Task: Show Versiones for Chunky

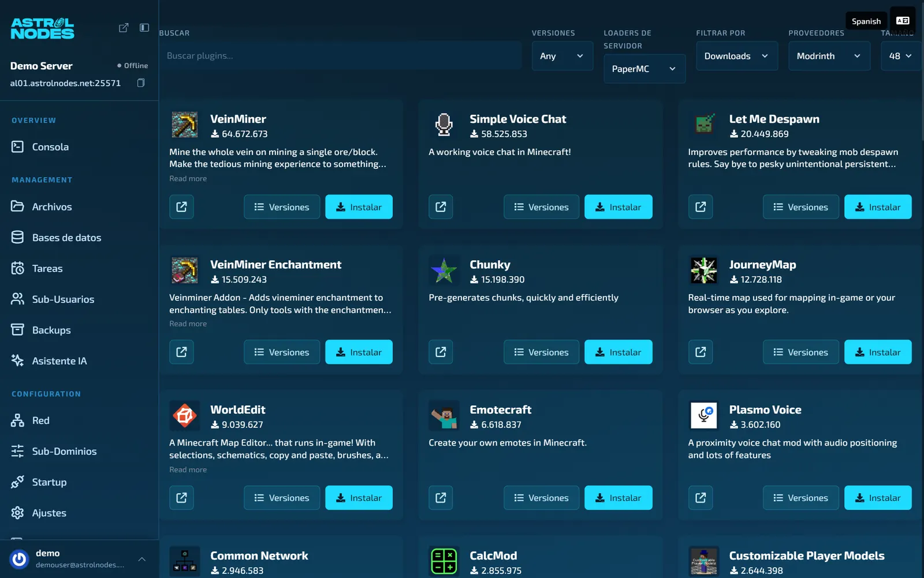Action: 541,352
